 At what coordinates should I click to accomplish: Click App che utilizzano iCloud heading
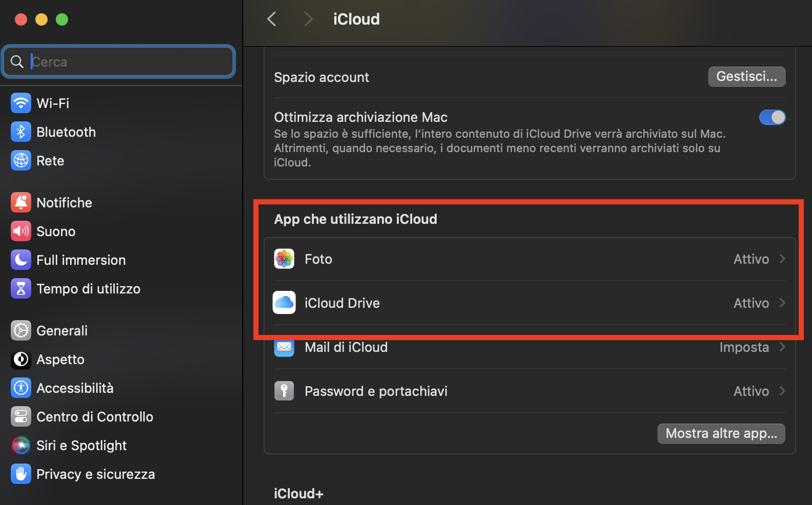point(355,219)
